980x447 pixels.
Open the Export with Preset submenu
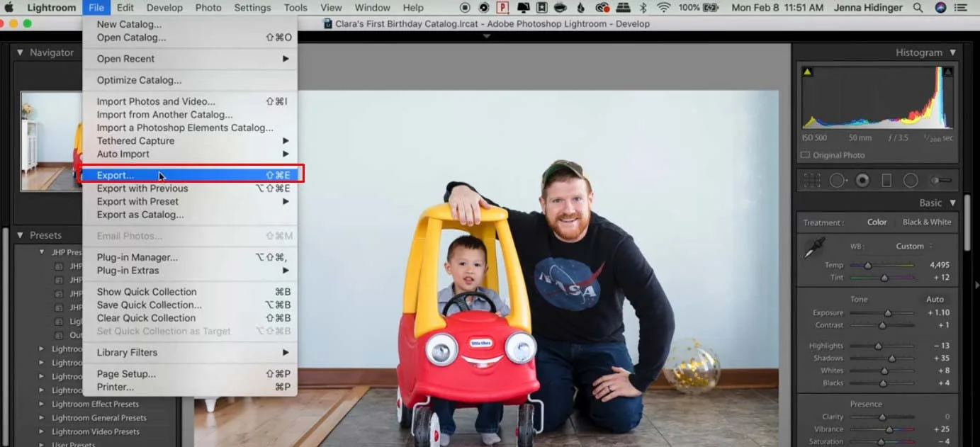tap(190, 201)
